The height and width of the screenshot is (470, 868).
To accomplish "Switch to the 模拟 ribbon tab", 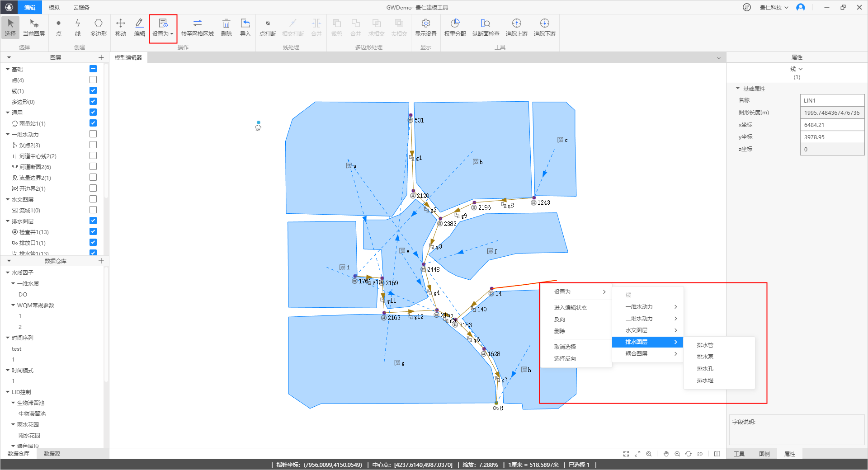I will 54,7.
